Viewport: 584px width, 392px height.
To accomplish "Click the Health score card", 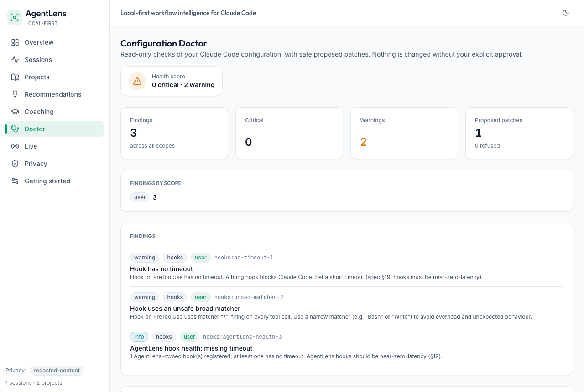I will [x=172, y=81].
